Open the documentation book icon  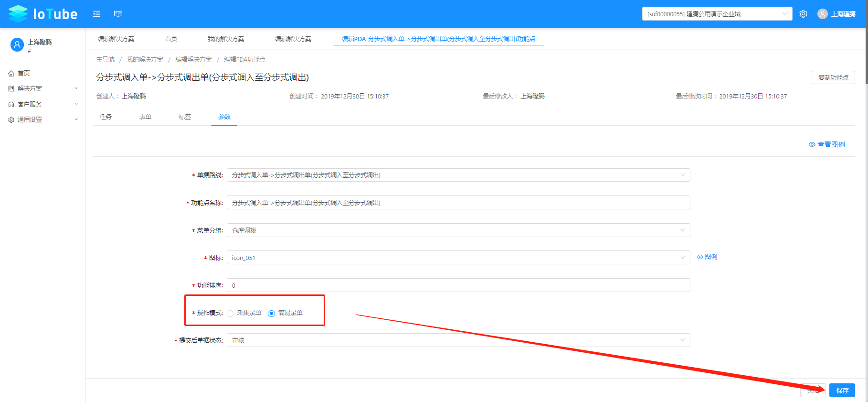coord(118,14)
